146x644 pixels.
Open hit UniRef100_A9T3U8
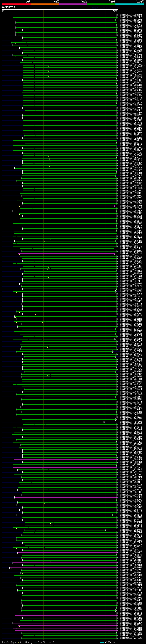131,422
